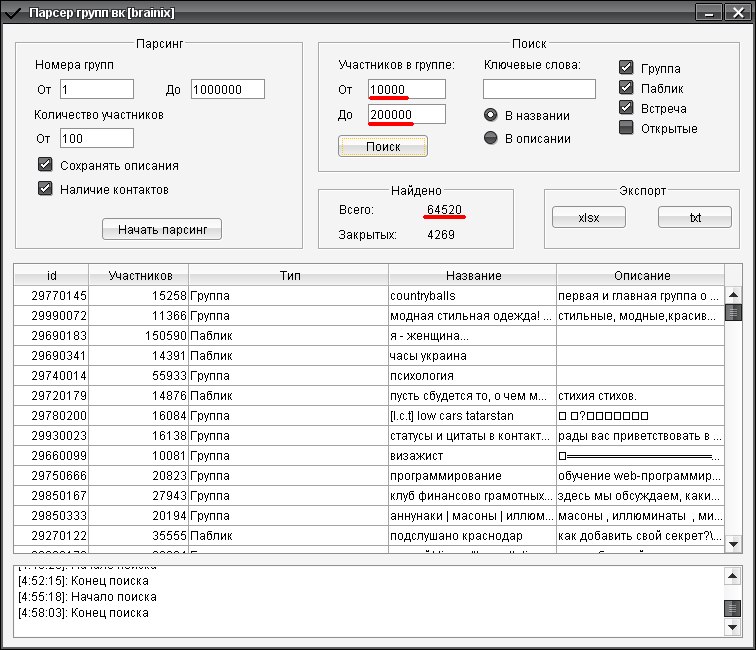Export results using the xlsx button
This screenshot has width=756, height=650.
point(589,217)
